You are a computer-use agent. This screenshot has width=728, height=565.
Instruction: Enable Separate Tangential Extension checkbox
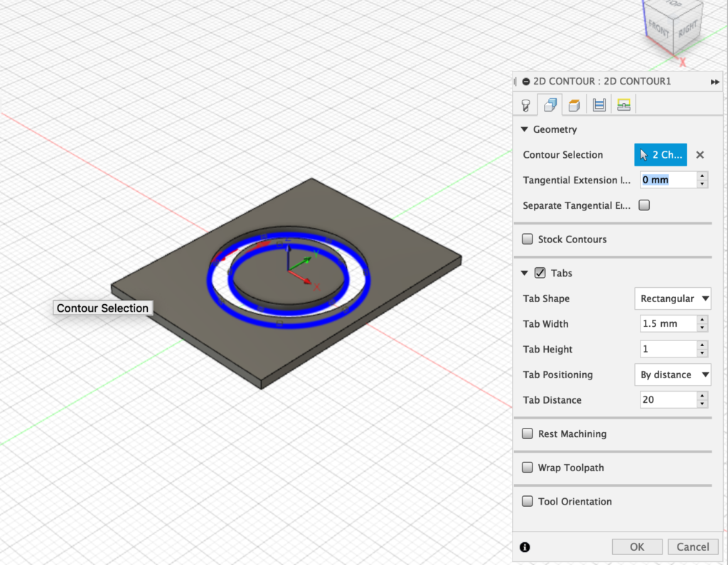point(644,205)
